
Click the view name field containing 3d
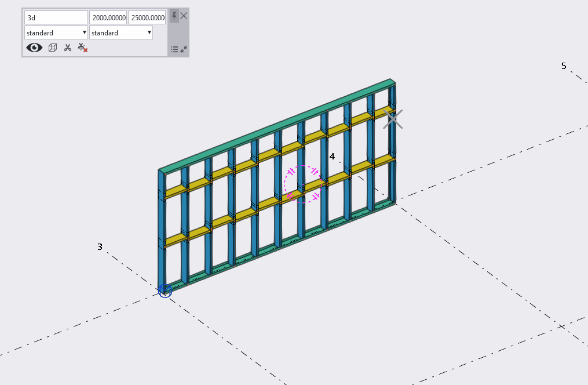(x=56, y=17)
